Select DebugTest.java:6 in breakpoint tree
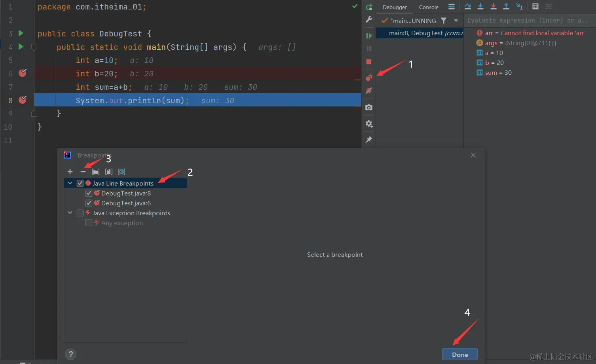This screenshot has width=596, height=364. [126, 203]
